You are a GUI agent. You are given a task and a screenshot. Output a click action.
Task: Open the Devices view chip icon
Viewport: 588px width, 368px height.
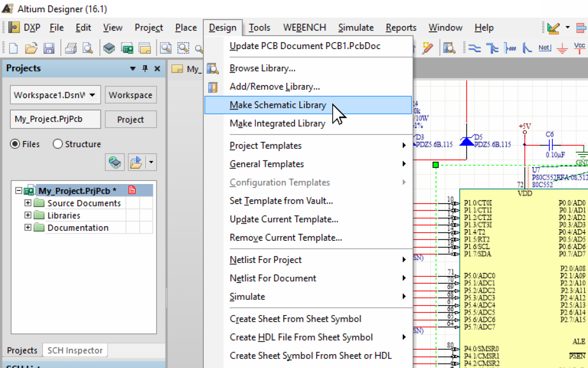point(109,48)
